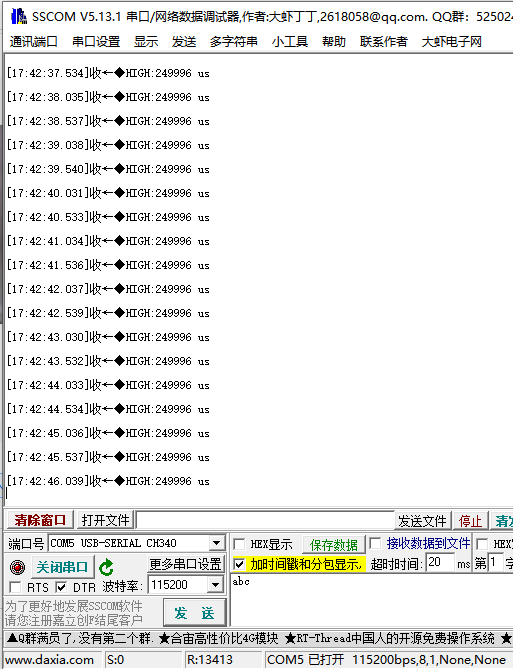Click the send text area containing abc
The image size is (513, 669).
point(371,600)
